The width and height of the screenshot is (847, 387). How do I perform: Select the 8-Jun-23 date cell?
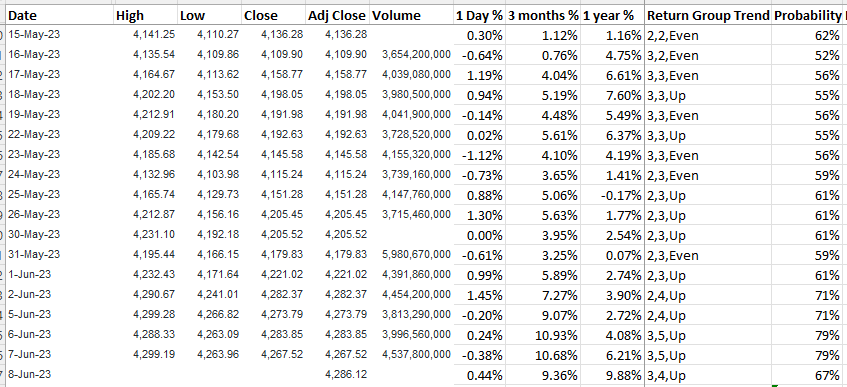coord(59,374)
